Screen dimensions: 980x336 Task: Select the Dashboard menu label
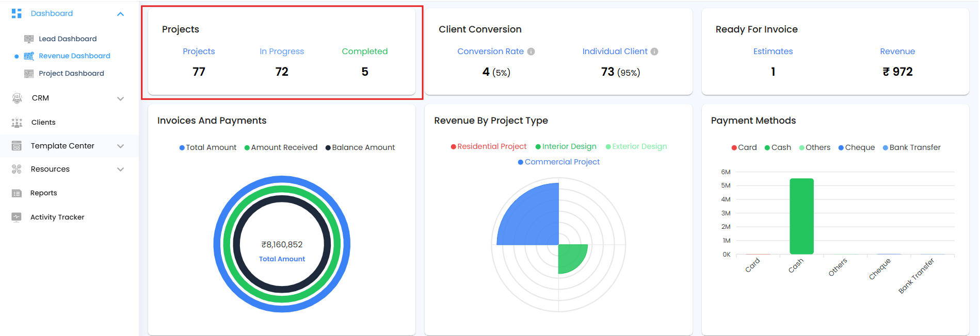(x=52, y=13)
